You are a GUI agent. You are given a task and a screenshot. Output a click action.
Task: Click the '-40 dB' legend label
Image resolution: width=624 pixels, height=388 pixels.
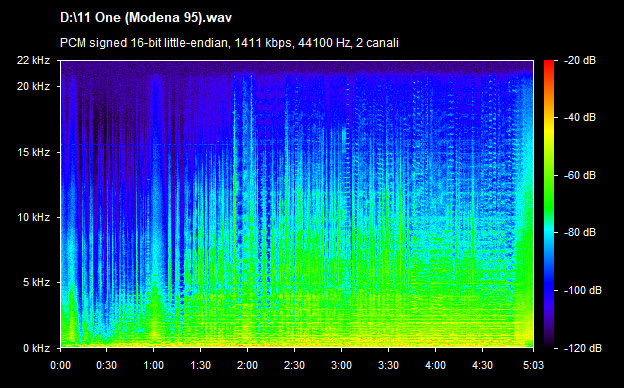580,117
